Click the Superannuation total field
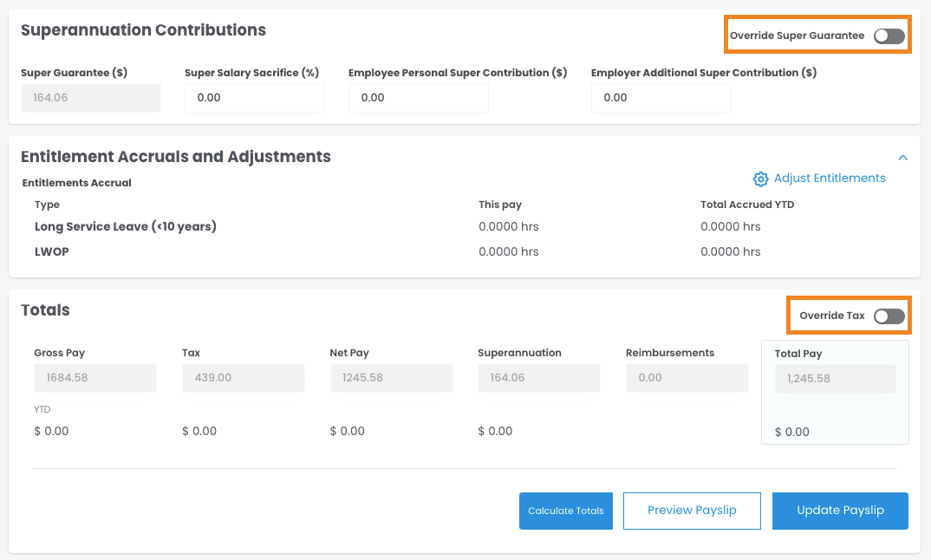This screenshot has width=931, height=560. (x=538, y=378)
